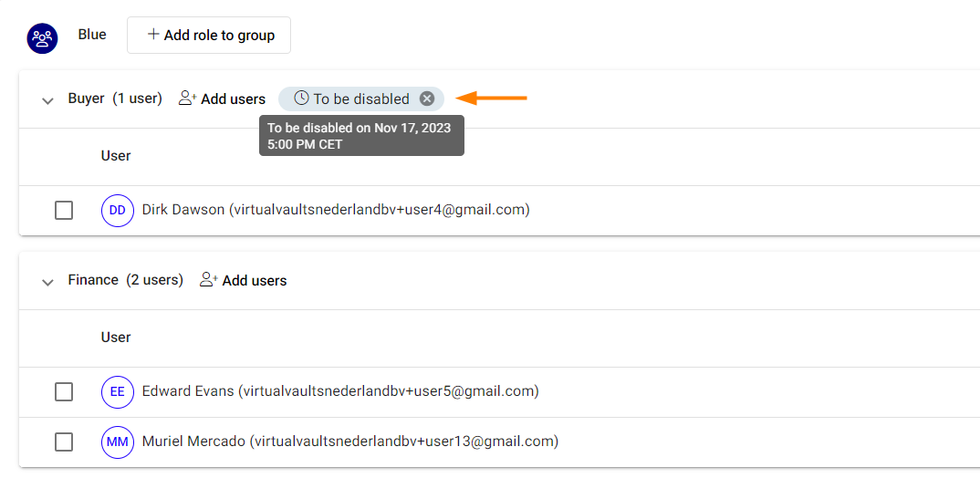
Task: Click Muriel Mercado's name and email
Action: pyautogui.click(x=350, y=442)
